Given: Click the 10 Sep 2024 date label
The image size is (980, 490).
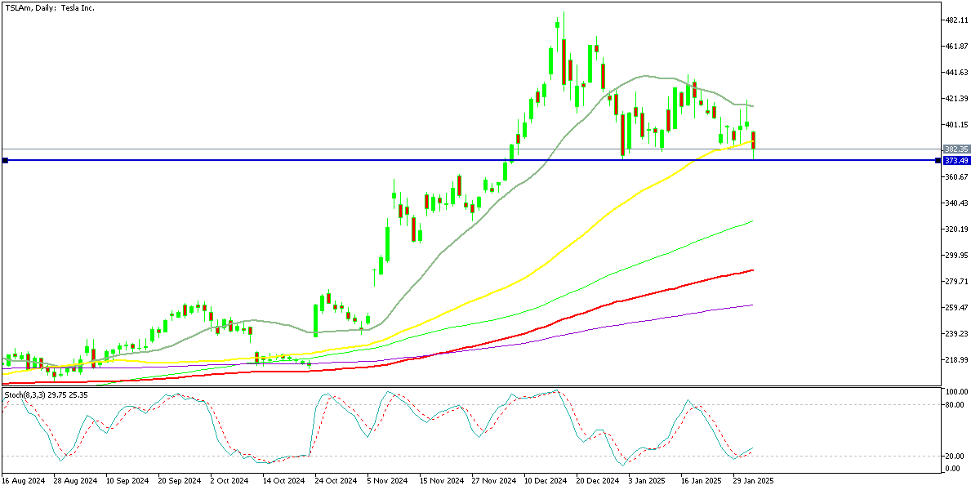Looking at the screenshot, I should point(127,481).
